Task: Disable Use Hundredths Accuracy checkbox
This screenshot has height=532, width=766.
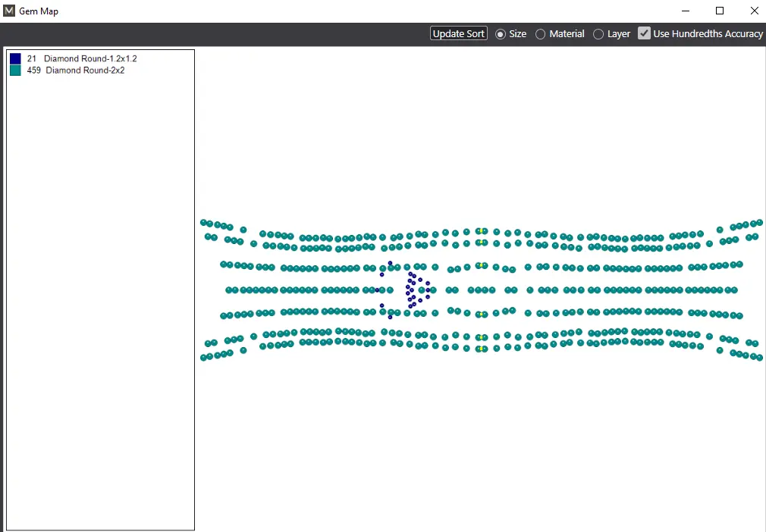Action: pyautogui.click(x=644, y=33)
